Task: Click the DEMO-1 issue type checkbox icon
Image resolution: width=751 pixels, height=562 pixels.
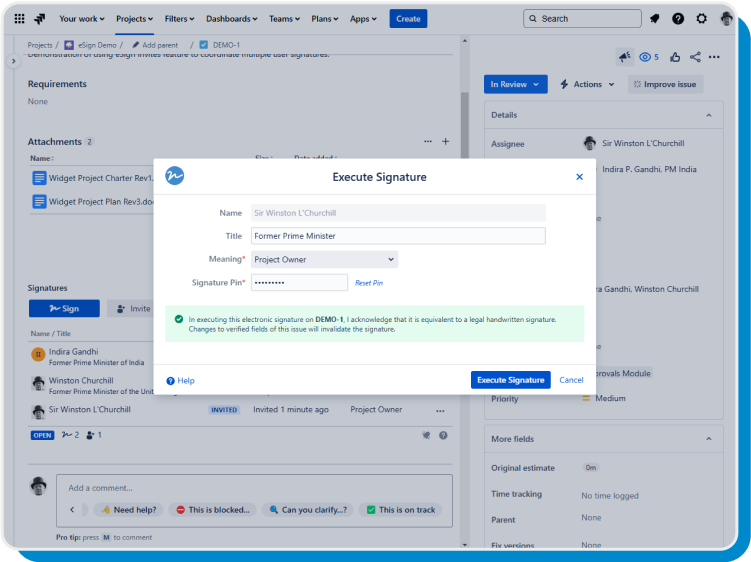Action: 204,45
